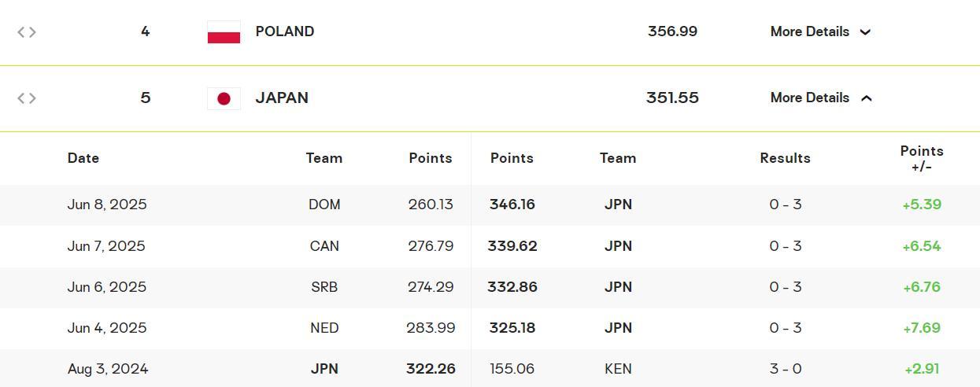980x387 pixels.
Task: Open the POLAND team name
Action: tap(284, 31)
